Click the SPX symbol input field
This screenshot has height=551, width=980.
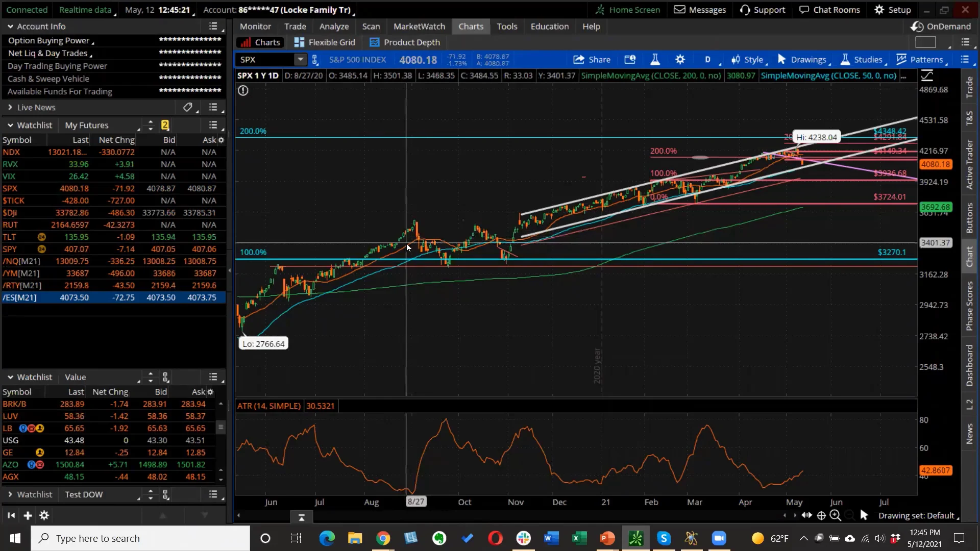point(266,60)
